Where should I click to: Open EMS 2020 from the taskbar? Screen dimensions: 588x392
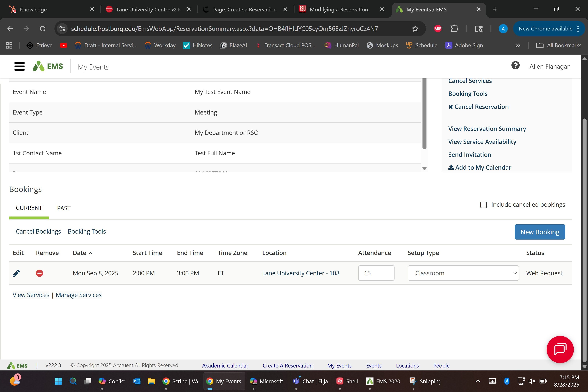point(383,381)
